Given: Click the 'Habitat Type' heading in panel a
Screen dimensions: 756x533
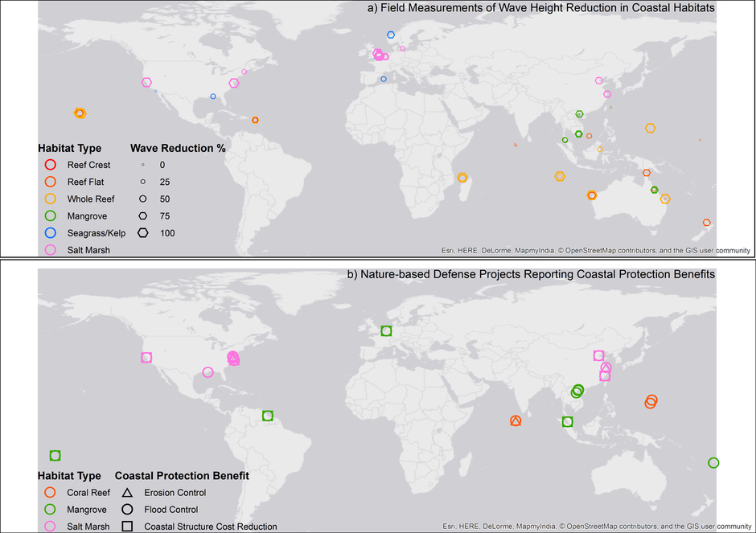Looking at the screenshot, I should pyautogui.click(x=70, y=148).
